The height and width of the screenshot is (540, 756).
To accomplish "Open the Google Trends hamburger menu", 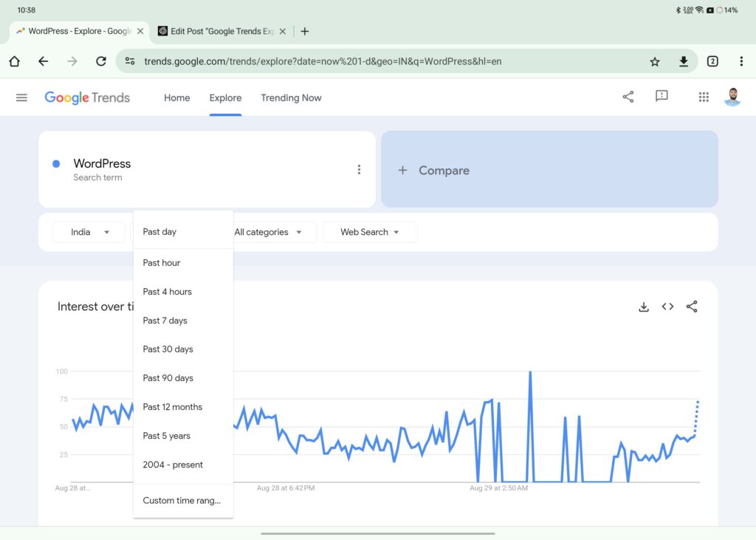I will point(21,98).
